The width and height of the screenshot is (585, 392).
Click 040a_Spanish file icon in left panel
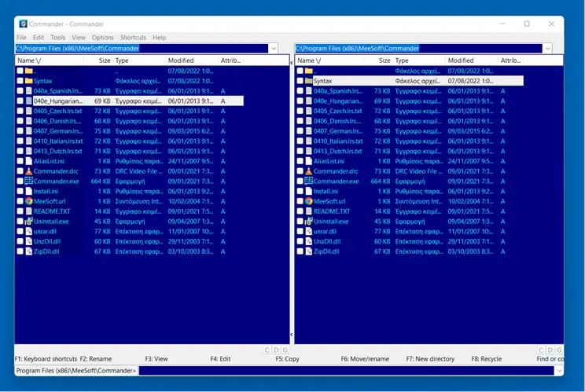[29, 91]
